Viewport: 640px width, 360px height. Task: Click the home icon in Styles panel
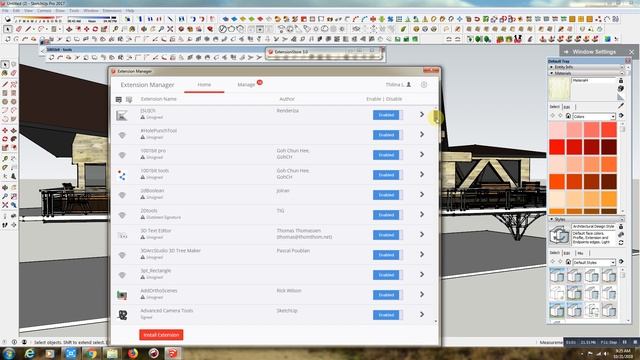(x=568, y=262)
